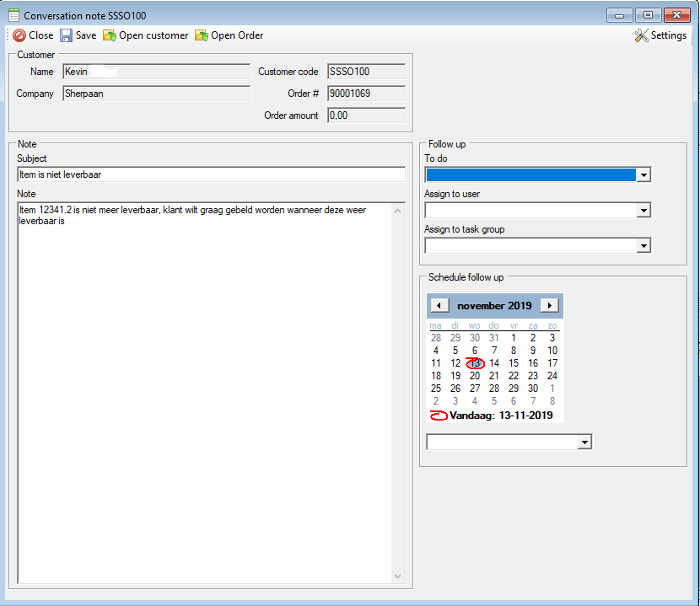Expand the Assign to task group dropdown
Viewport: 700px width, 606px height.
[643, 246]
